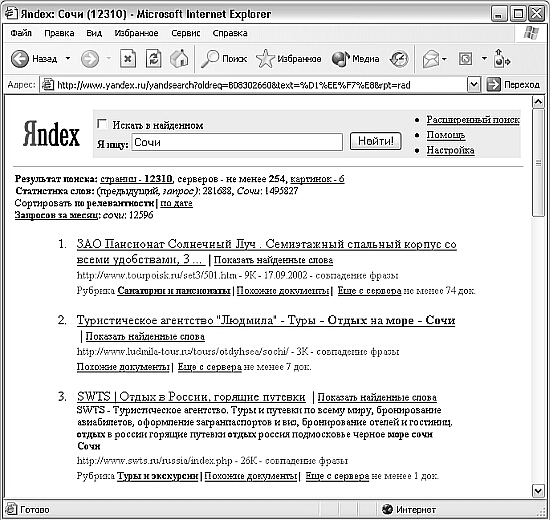550x520 pixels.
Task: Open result SWTS Отдых в России
Action: (x=191, y=397)
